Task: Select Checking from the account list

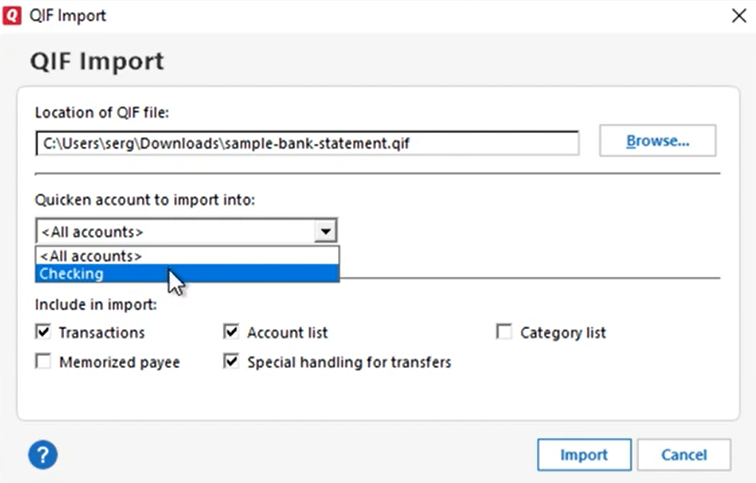Action: [187, 274]
